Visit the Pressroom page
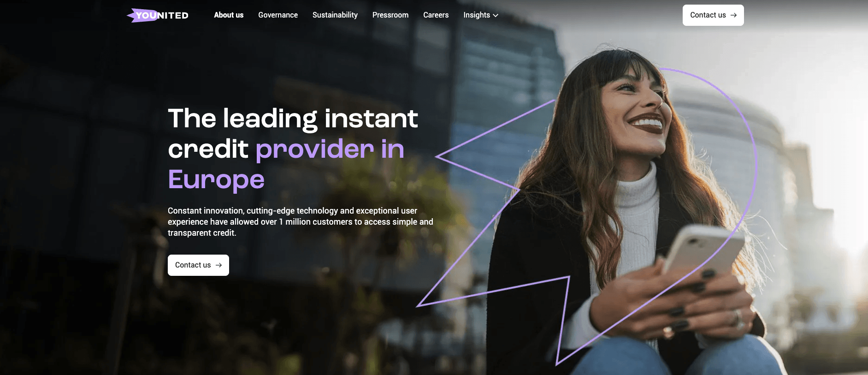The image size is (868, 375). pyautogui.click(x=390, y=15)
